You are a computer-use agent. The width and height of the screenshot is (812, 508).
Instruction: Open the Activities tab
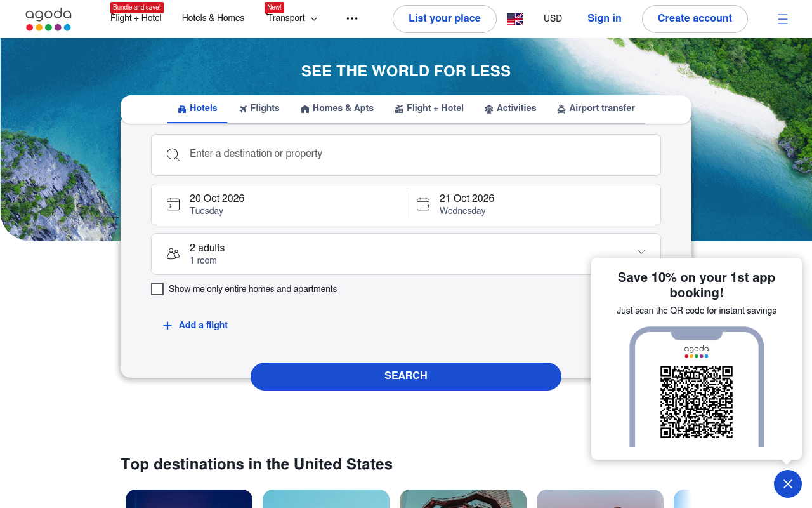510,109
